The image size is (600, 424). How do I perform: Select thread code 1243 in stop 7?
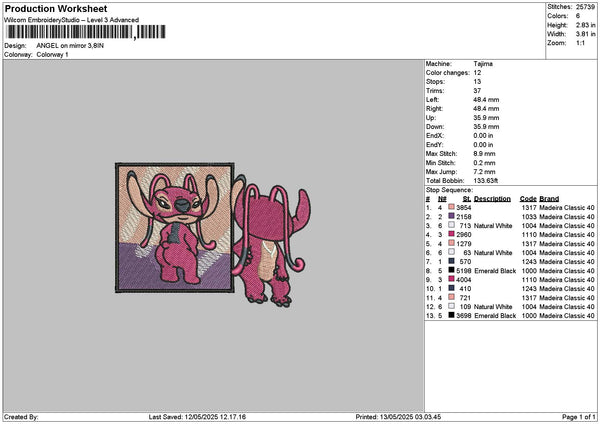pyautogui.click(x=529, y=262)
